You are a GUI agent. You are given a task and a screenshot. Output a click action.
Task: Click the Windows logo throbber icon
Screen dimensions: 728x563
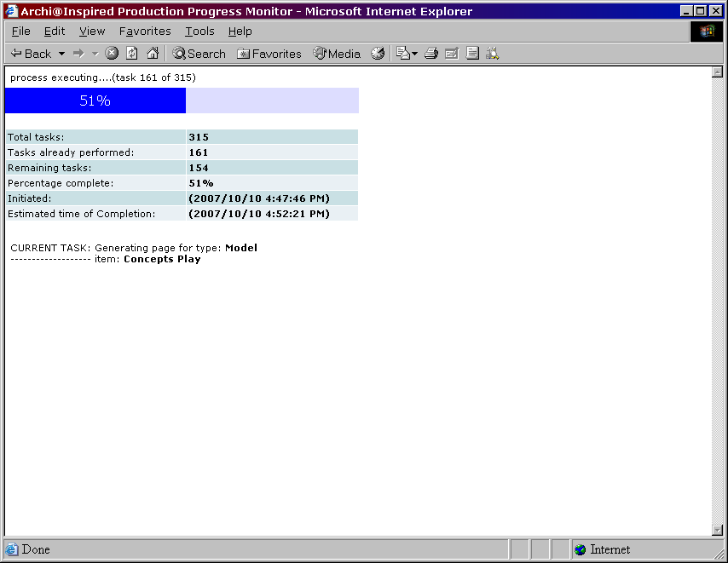(x=707, y=32)
